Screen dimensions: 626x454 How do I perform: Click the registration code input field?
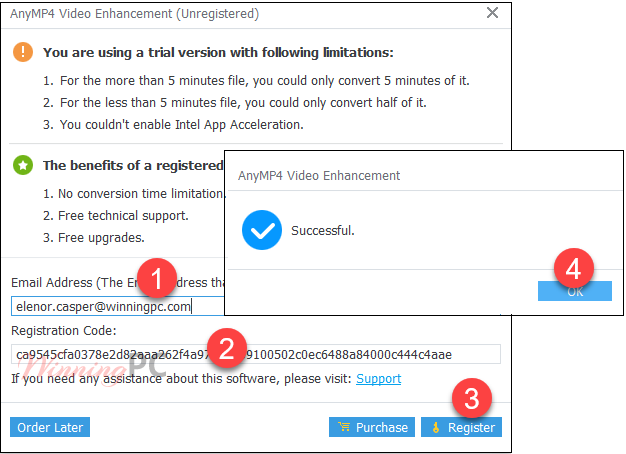[x=256, y=354]
